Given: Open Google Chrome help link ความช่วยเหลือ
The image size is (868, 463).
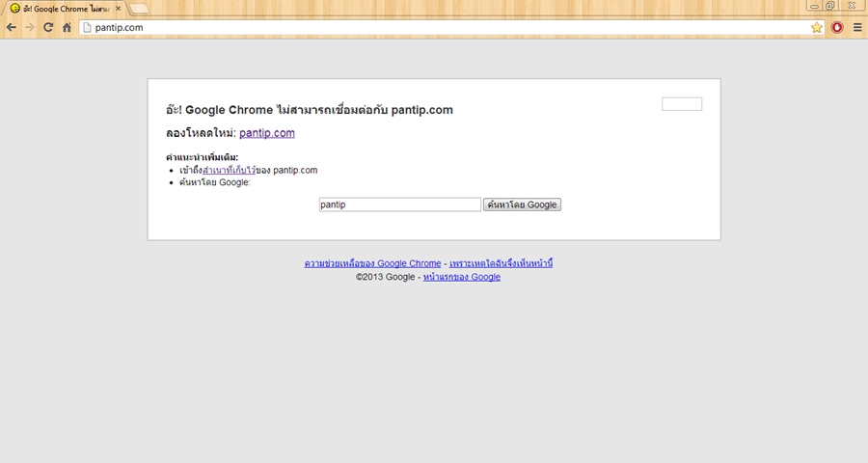Looking at the screenshot, I should click(x=372, y=263).
